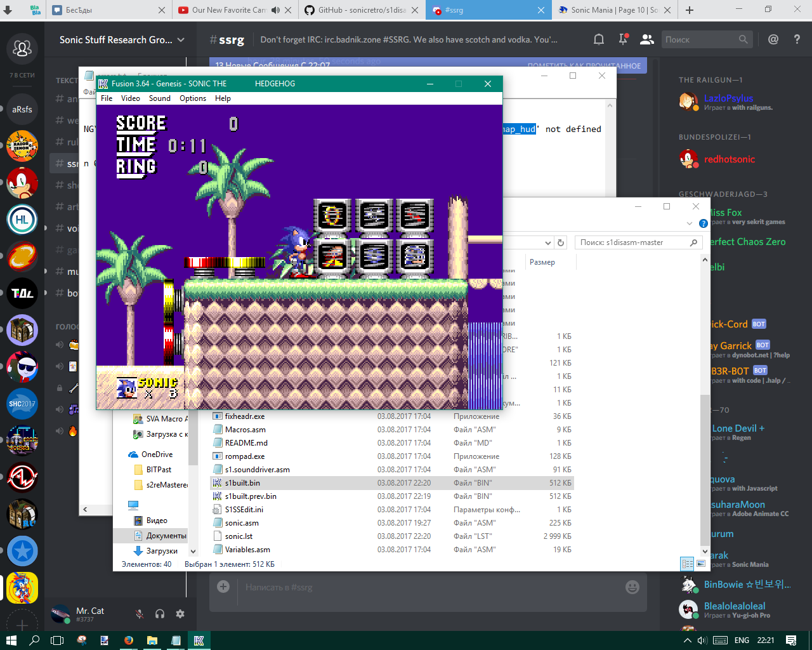The height and width of the screenshot is (650, 812).
Task: Expand the Explorer ribbon chevron
Action: pos(690,223)
